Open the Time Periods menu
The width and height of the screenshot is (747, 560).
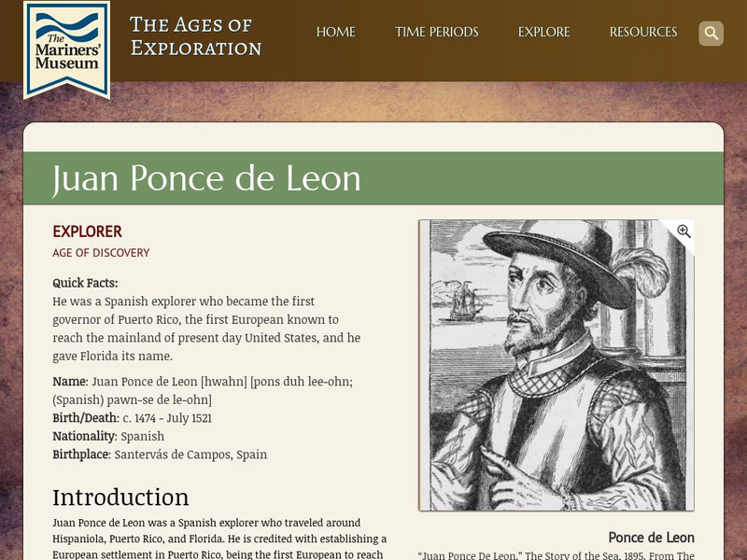(436, 32)
